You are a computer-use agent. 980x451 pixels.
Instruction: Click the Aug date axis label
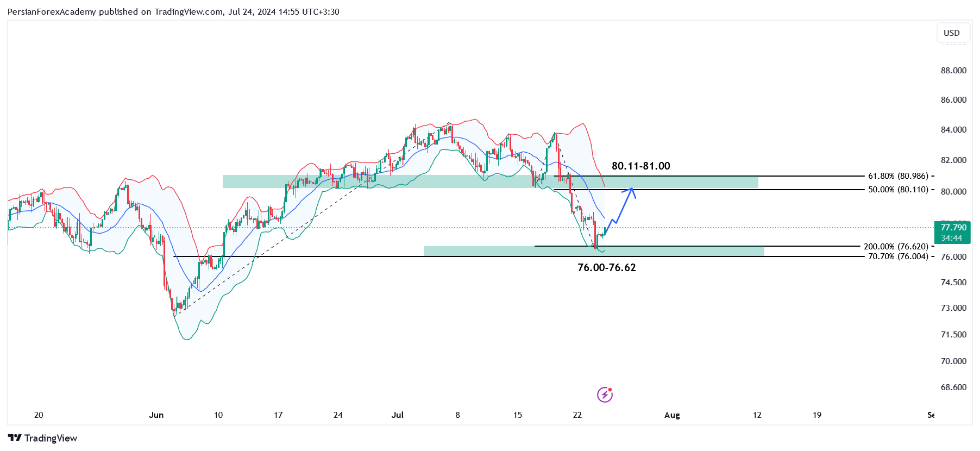click(x=672, y=415)
